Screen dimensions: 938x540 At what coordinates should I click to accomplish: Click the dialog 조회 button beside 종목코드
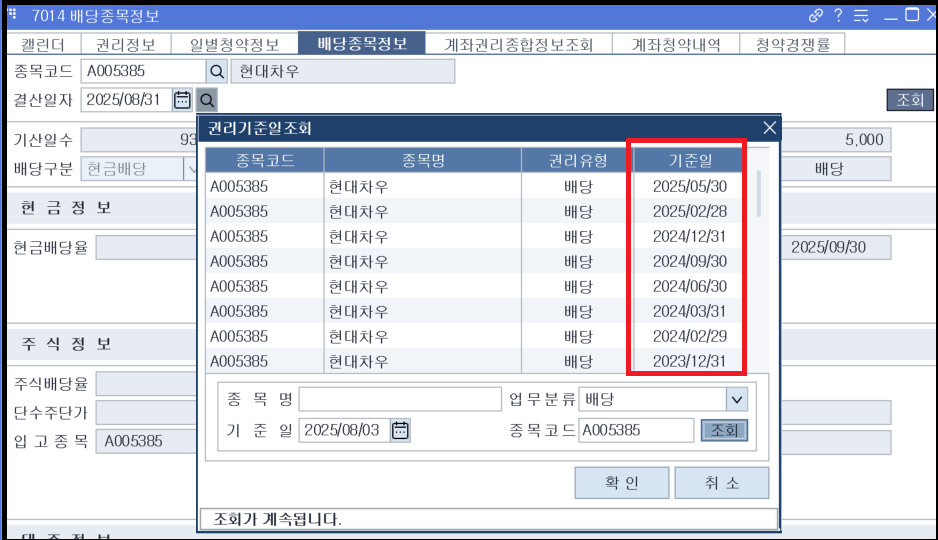724,430
